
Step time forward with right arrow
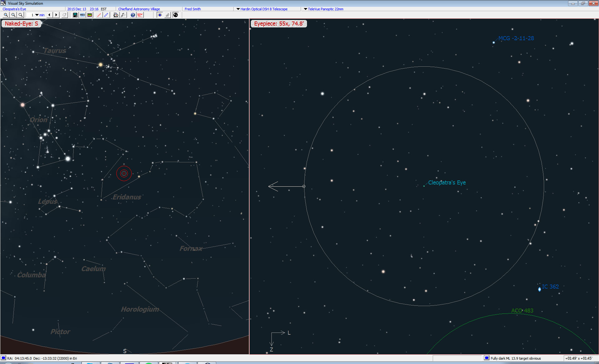tap(56, 15)
